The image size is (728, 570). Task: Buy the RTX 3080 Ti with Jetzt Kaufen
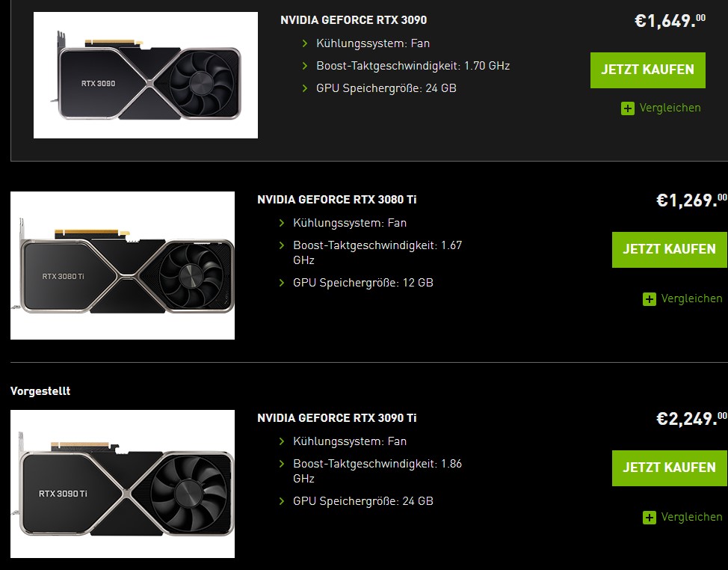click(669, 249)
